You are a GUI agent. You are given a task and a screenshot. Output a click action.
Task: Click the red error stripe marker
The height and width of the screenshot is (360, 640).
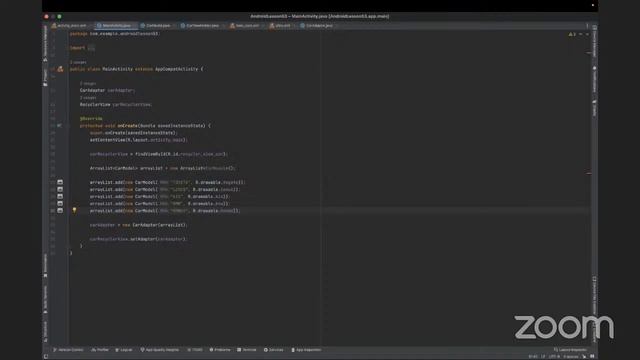click(589, 173)
